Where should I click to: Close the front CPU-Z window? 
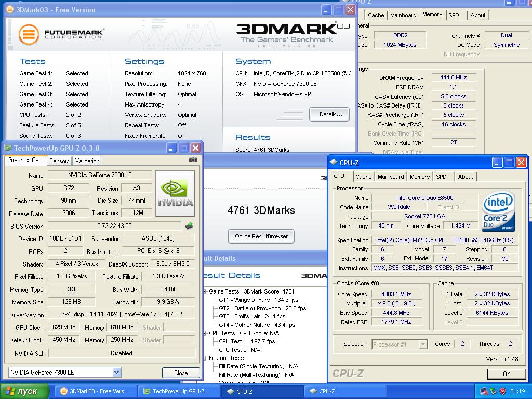[521, 163]
